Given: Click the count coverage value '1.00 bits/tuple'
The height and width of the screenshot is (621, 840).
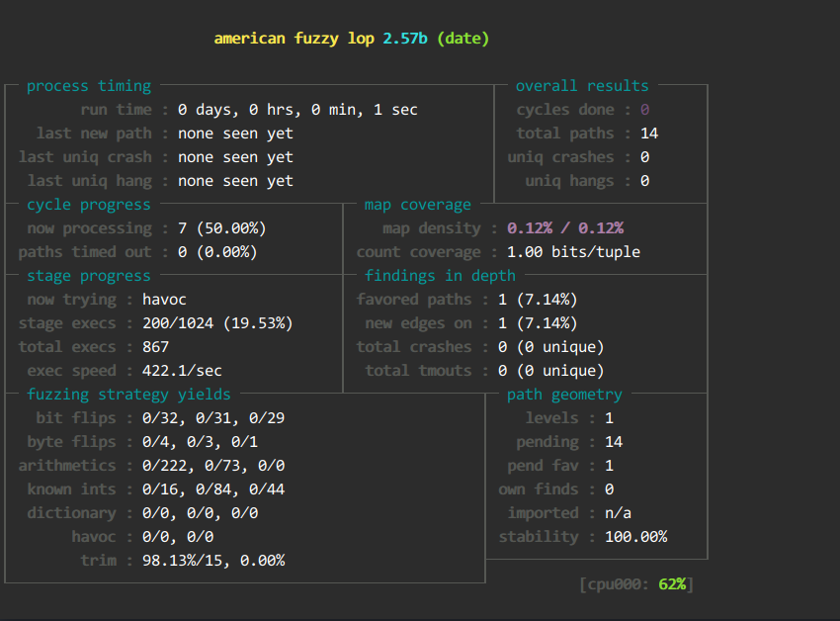Looking at the screenshot, I should 573,251.
